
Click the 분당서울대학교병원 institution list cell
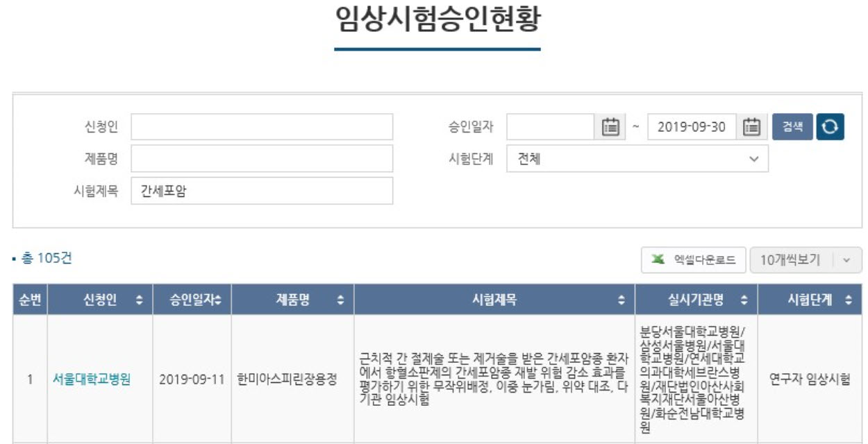(x=696, y=379)
